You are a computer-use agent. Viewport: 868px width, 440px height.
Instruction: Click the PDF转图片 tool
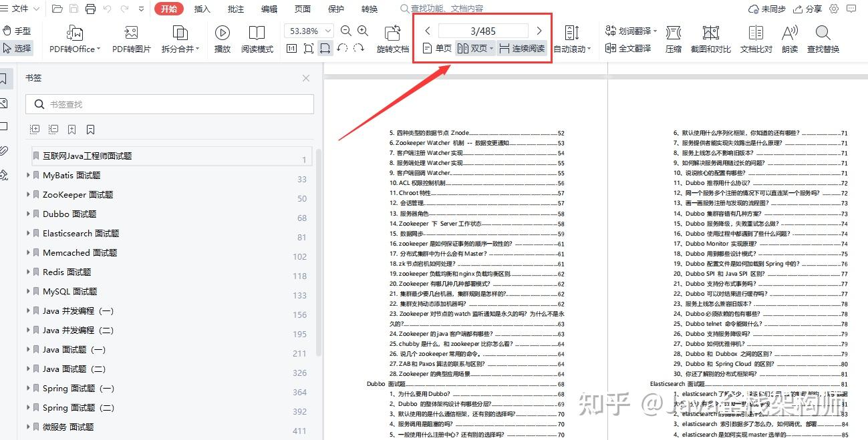point(131,39)
